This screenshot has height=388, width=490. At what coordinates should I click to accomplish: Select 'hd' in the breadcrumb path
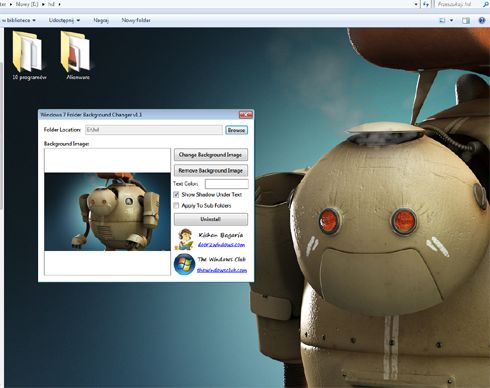tap(51, 4)
